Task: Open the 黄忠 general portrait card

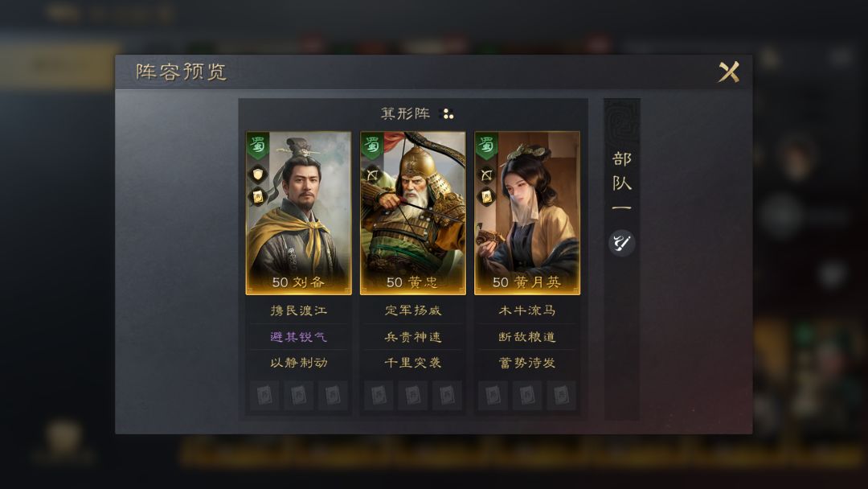Action: coord(413,213)
